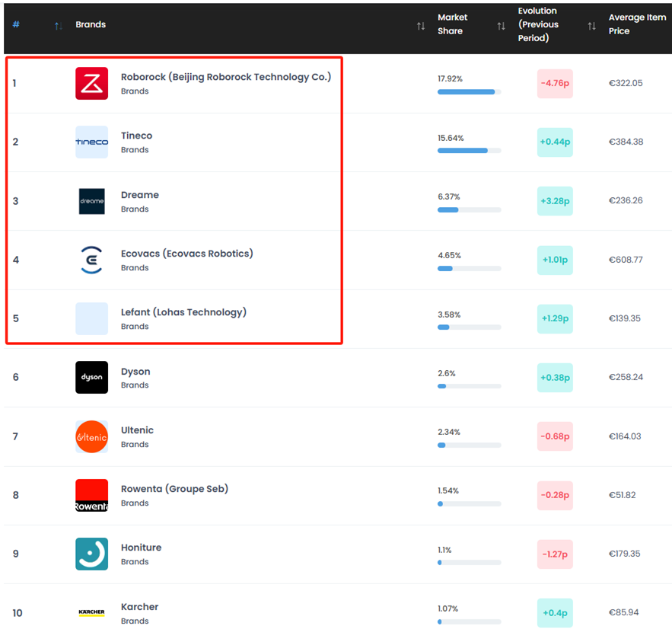Open Roborock (Beijing Roborock Technology Co.) link
The image size is (672, 642).
click(226, 77)
